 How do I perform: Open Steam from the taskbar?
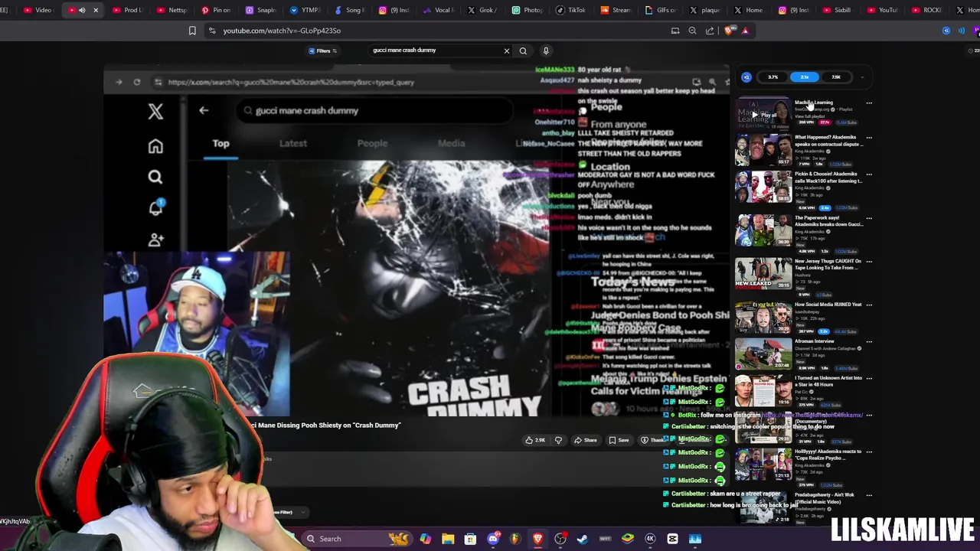[x=583, y=539]
